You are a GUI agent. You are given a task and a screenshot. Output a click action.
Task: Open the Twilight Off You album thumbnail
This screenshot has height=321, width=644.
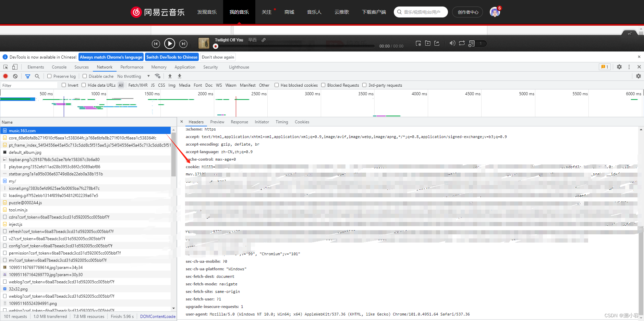[204, 43]
